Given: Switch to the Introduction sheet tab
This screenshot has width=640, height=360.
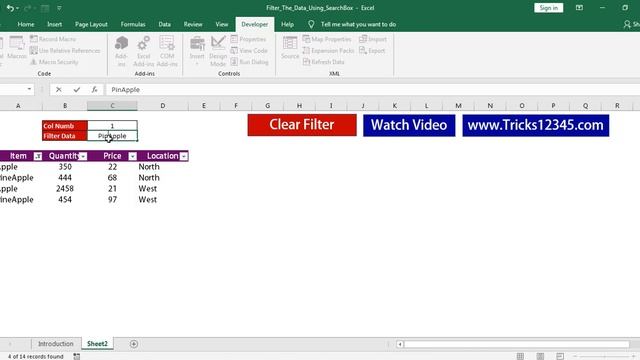Looking at the screenshot, I should [56, 344].
